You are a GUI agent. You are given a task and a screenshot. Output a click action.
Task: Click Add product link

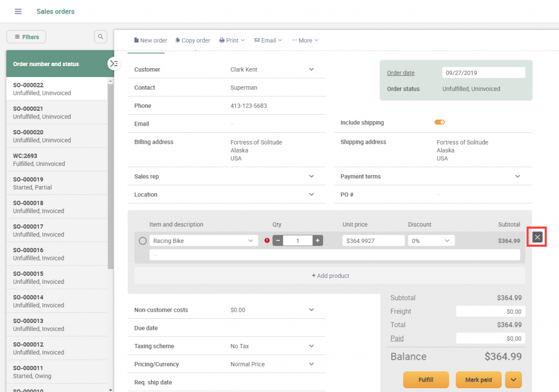[330, 276]
